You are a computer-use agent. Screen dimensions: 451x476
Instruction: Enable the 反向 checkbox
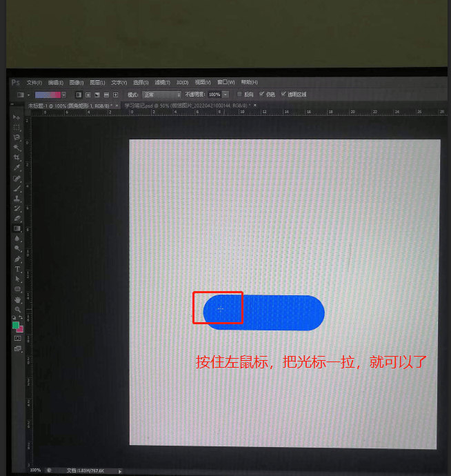pos(239,95)
